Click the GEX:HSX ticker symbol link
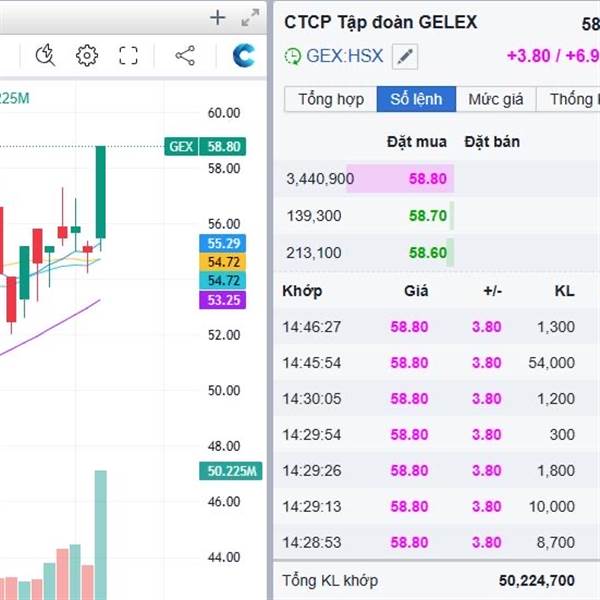 [x=345, y=57]
